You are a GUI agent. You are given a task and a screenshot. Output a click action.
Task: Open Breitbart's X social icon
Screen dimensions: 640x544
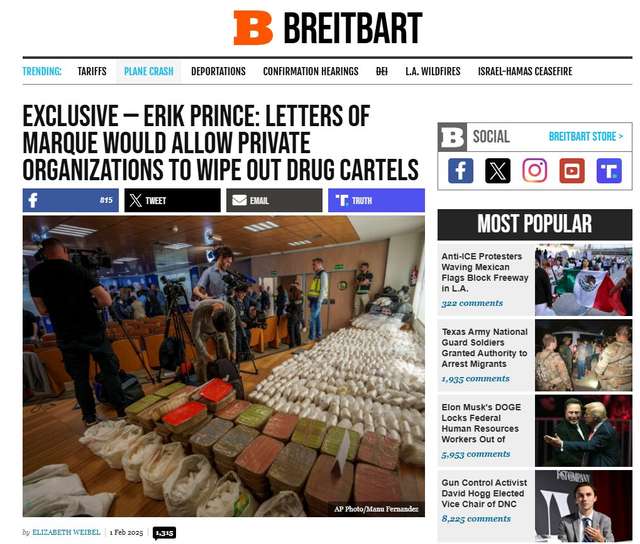pos(498,171)
